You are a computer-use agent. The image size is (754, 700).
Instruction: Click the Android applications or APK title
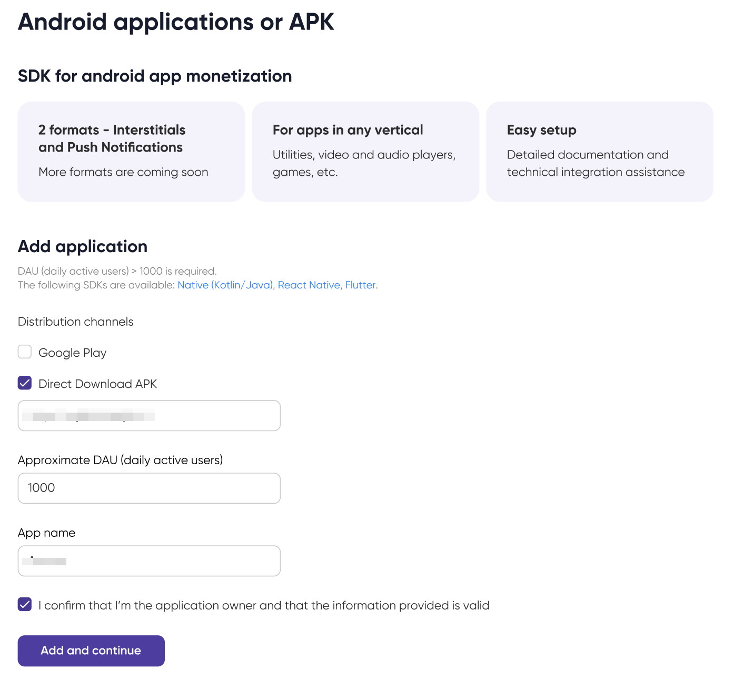coord(176,22)
